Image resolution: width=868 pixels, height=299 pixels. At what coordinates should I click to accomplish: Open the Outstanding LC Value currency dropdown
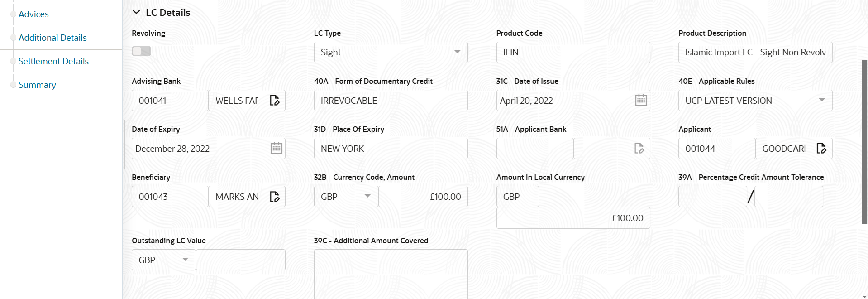[185, 260]
